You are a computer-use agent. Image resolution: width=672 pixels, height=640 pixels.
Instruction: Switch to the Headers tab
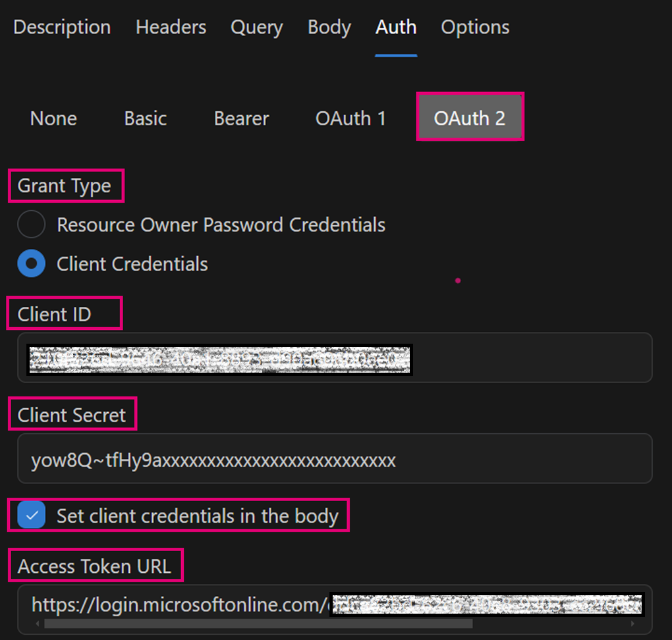(171, 28)
